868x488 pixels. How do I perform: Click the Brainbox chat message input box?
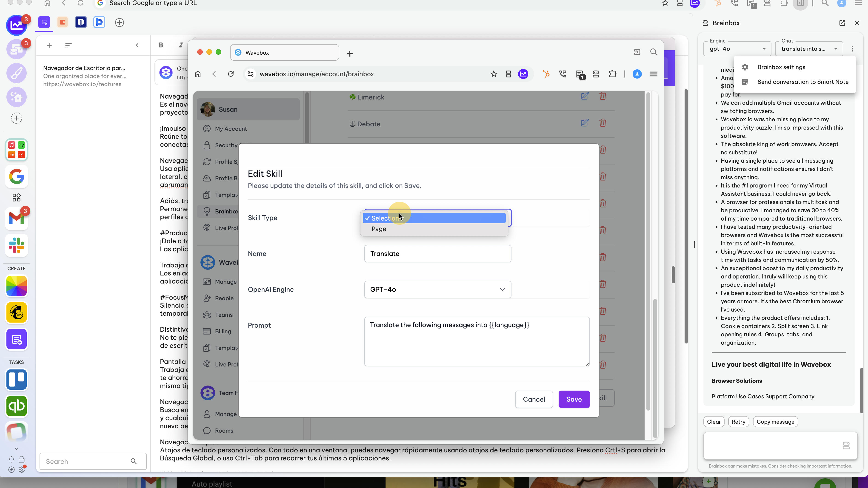click(x=780, y=445)
